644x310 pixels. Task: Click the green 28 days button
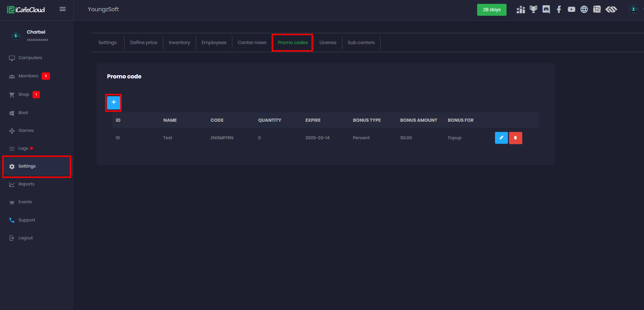[x=491, y=10]
